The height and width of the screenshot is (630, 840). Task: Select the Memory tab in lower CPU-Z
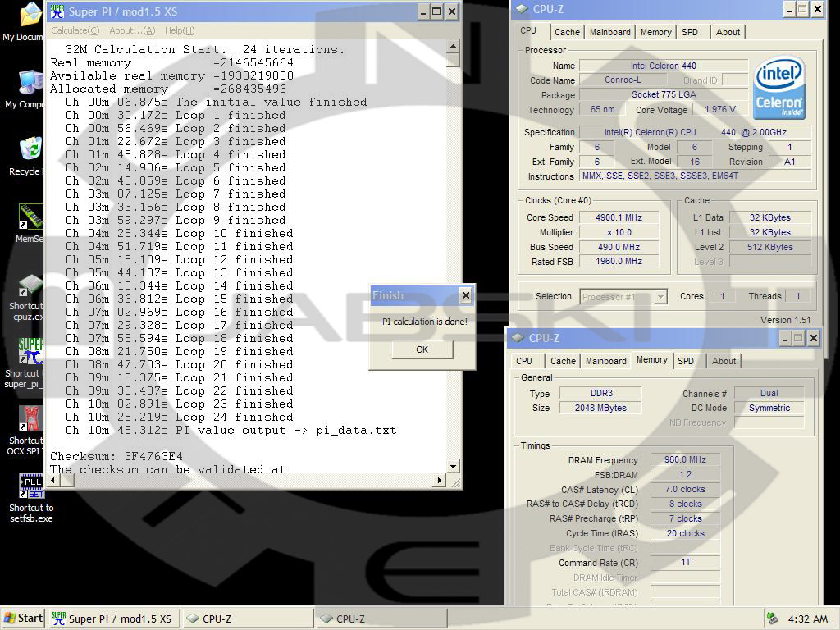[x=651, y=359]
